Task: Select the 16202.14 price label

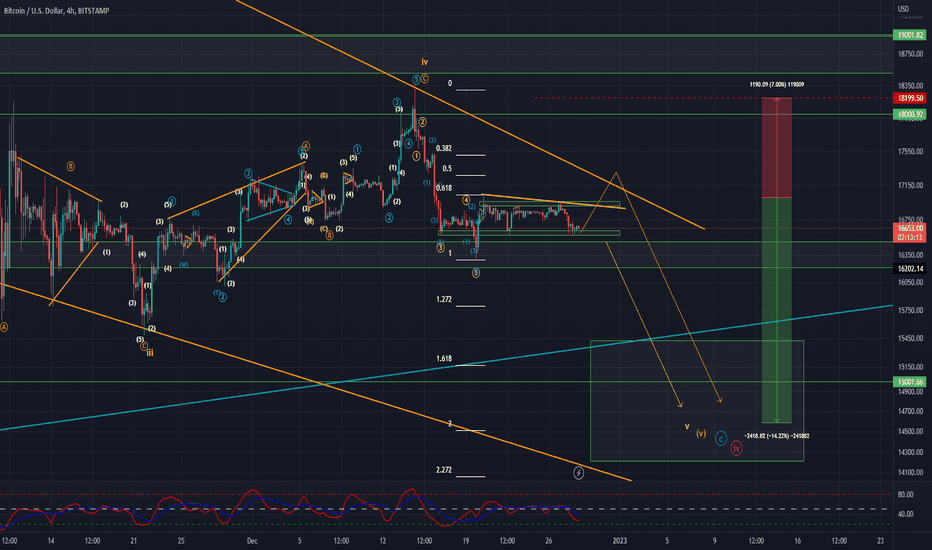Action: [910, 269]
